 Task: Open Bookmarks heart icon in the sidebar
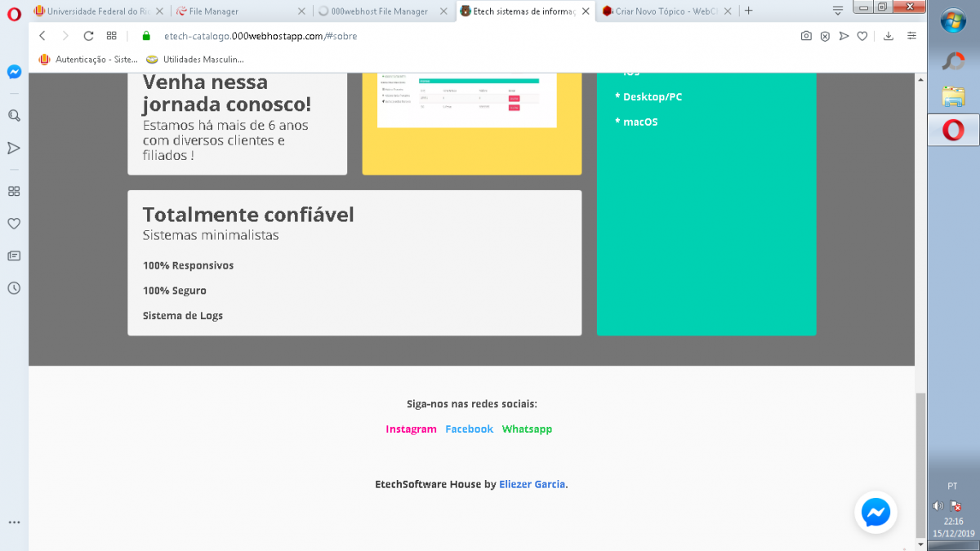pyautogui.click(x=14, y=224)
